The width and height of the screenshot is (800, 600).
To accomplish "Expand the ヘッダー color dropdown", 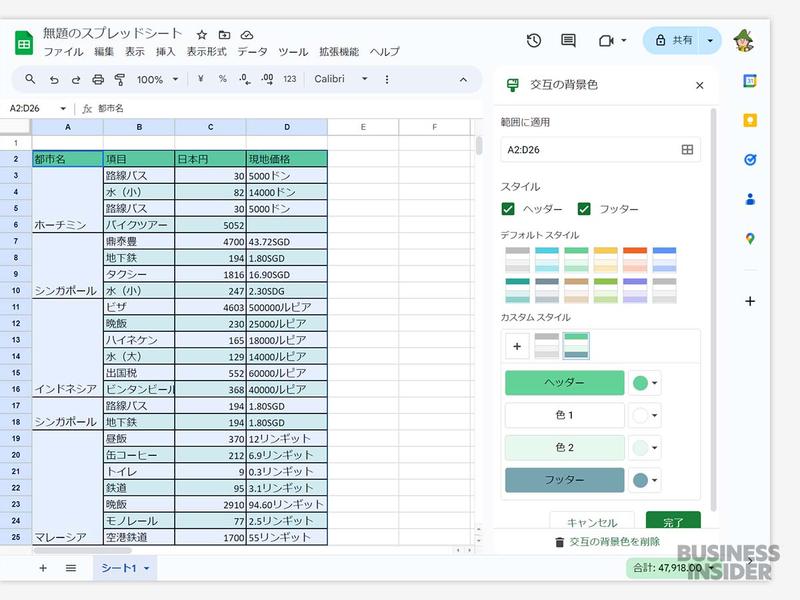I will 646,383.
